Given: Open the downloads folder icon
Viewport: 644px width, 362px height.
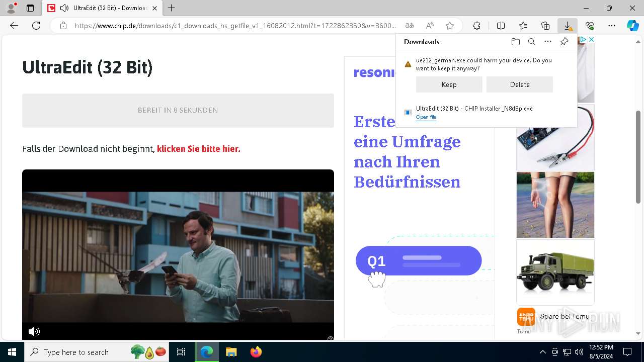Looking at the screenshot, I should [515, 42].
